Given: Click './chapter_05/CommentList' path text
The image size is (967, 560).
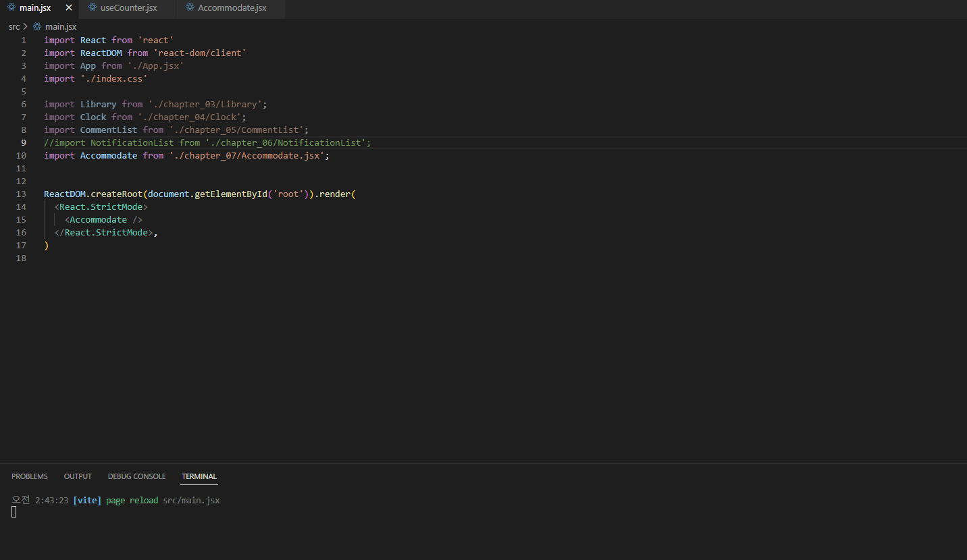Looking at the screenshot, I should point(236,130).
